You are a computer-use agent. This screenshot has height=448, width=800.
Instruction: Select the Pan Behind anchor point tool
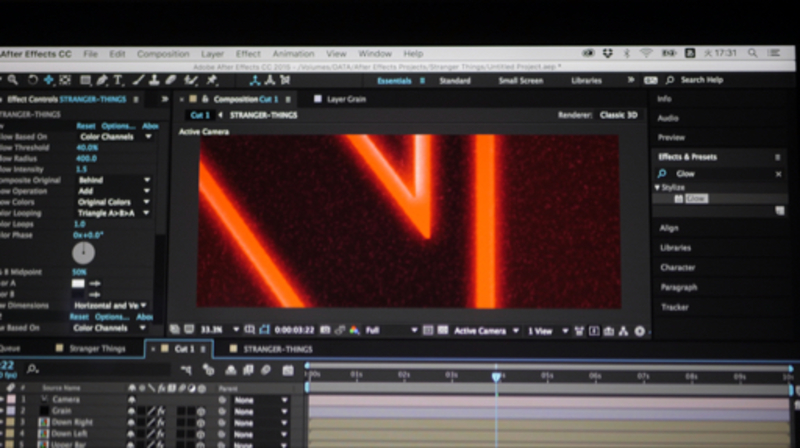(x=65, y=80)
